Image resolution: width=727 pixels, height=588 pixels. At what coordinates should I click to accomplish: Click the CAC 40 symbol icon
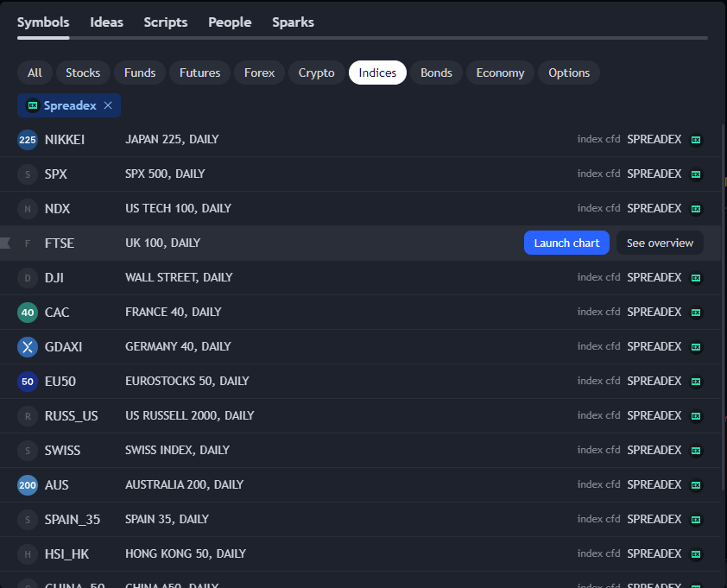pos(28,313)
